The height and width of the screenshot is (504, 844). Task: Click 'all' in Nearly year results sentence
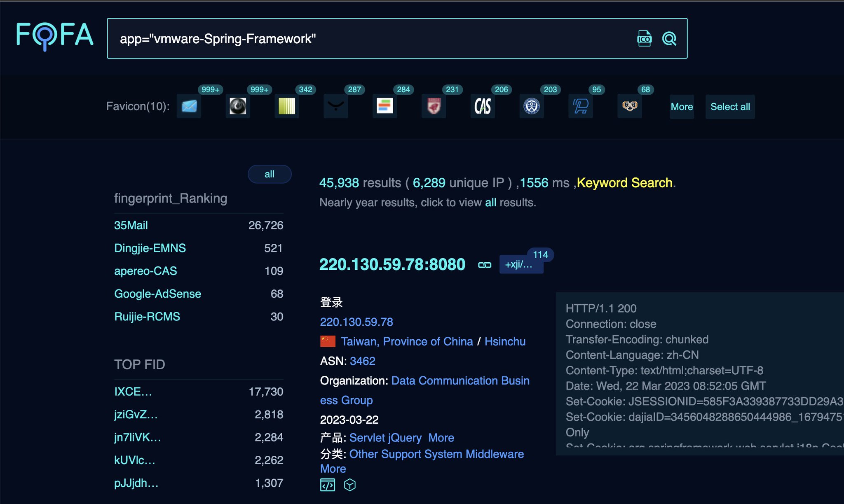point(490,203)
